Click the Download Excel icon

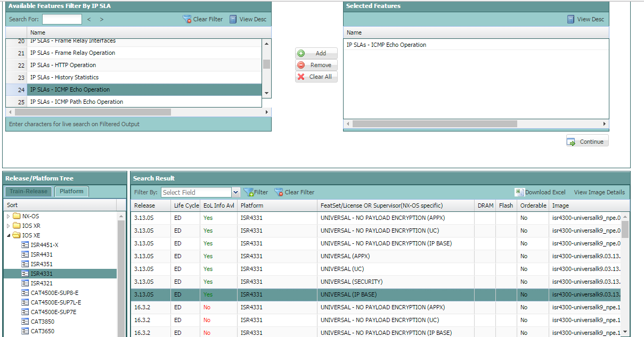519,192
